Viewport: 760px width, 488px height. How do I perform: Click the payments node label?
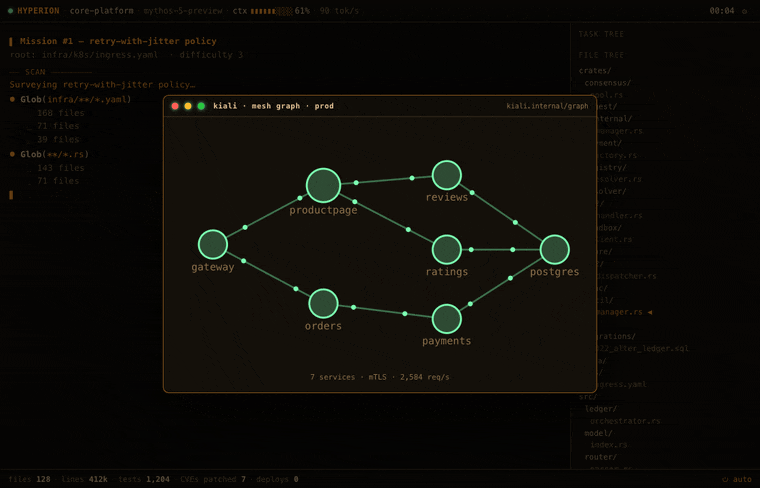(x=446, y=341)
